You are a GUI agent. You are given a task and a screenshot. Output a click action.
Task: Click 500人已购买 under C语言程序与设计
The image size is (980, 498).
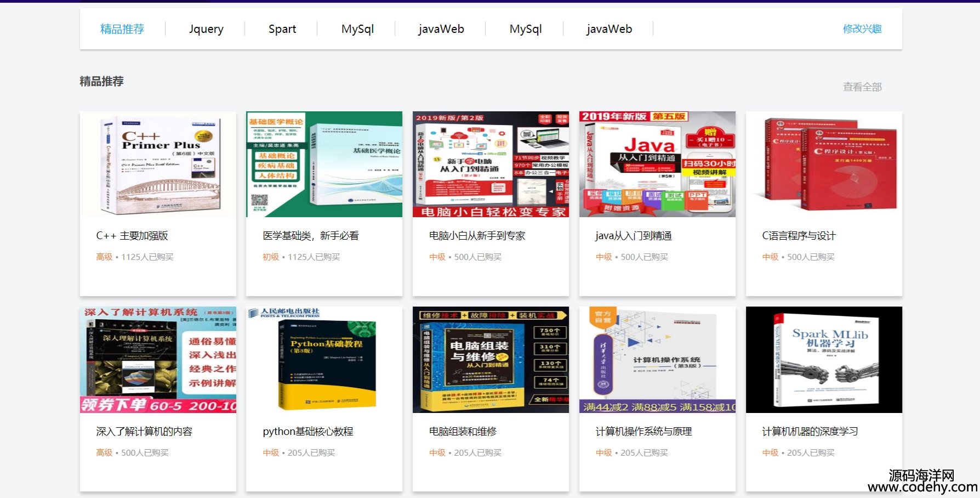click(811, 257)
